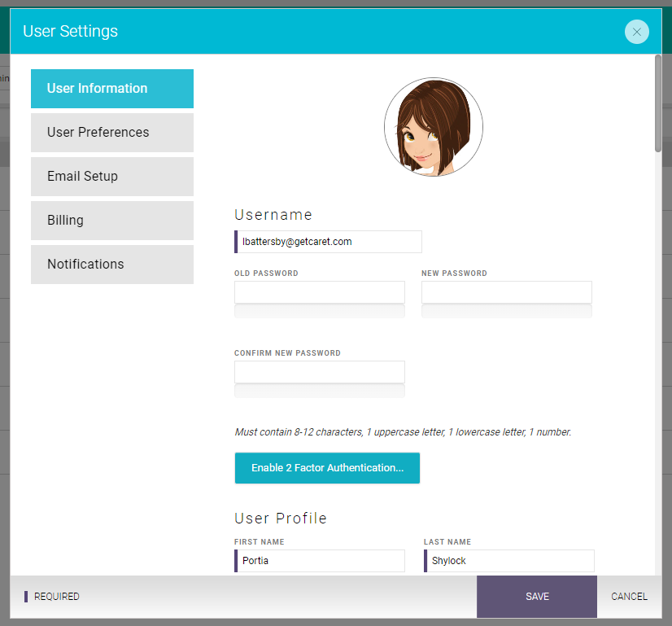Click the New Password field
The width and height of the screenshot is (672, 626).
coord(506,291)
